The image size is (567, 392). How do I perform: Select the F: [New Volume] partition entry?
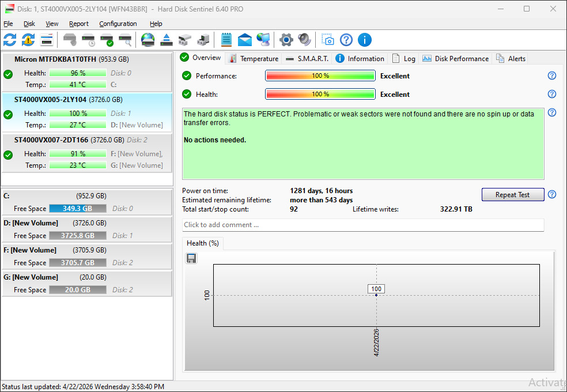[87, 257]
